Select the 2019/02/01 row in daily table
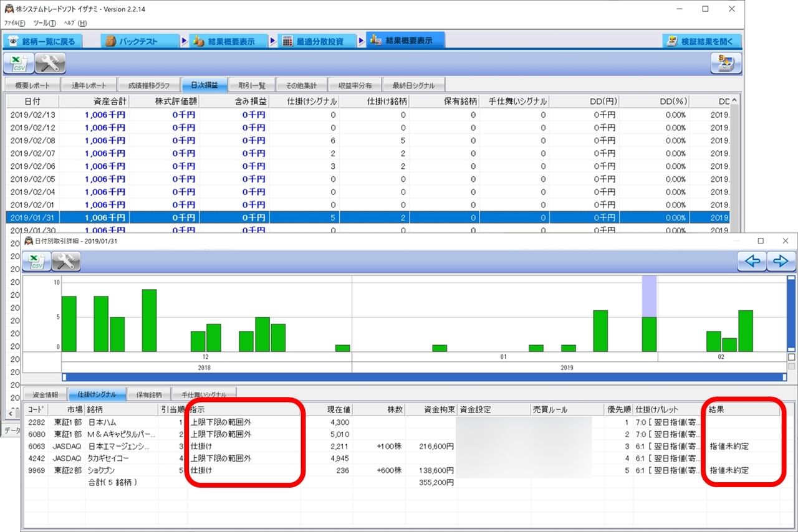Image resolution: width=798 pixels, height=532 pixels. [x=368, y=204]
